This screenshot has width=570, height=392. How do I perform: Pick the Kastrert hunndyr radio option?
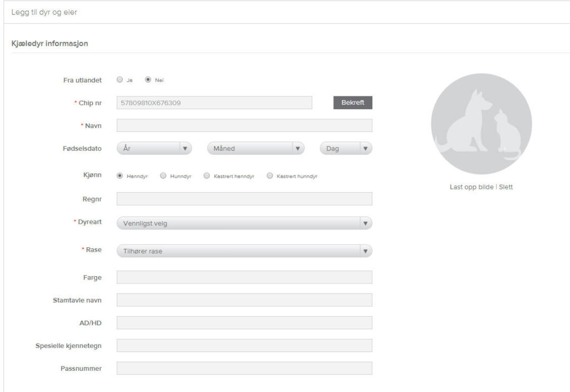[x=270, y=175]
